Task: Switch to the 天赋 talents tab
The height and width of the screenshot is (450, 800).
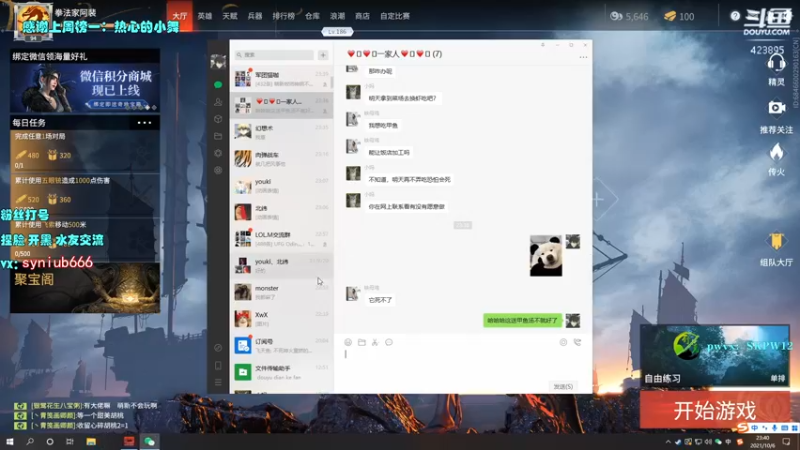Action: [230, 16]
